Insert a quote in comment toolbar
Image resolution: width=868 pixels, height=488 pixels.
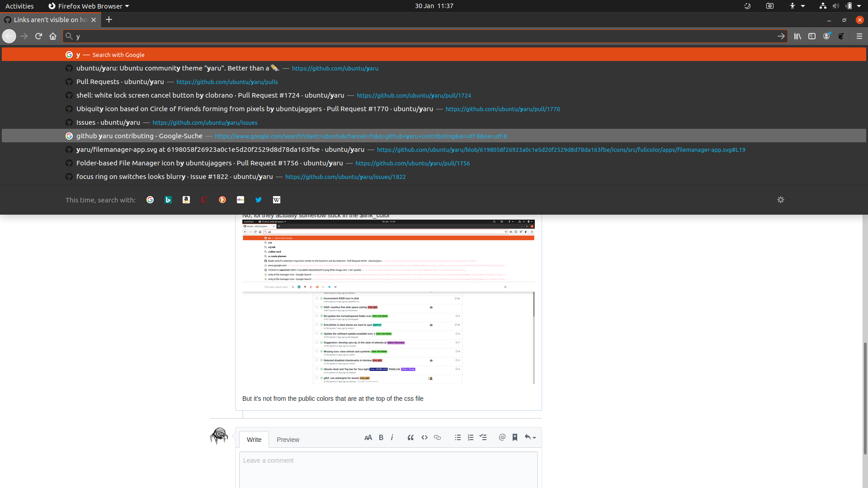pyautogui.click(x=410, y=437)
